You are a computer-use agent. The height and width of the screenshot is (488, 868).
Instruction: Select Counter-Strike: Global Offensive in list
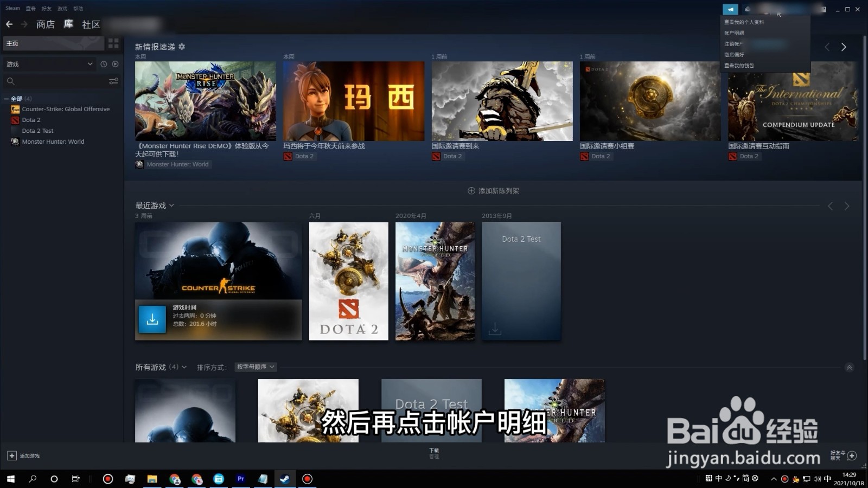tap(66, 109)
